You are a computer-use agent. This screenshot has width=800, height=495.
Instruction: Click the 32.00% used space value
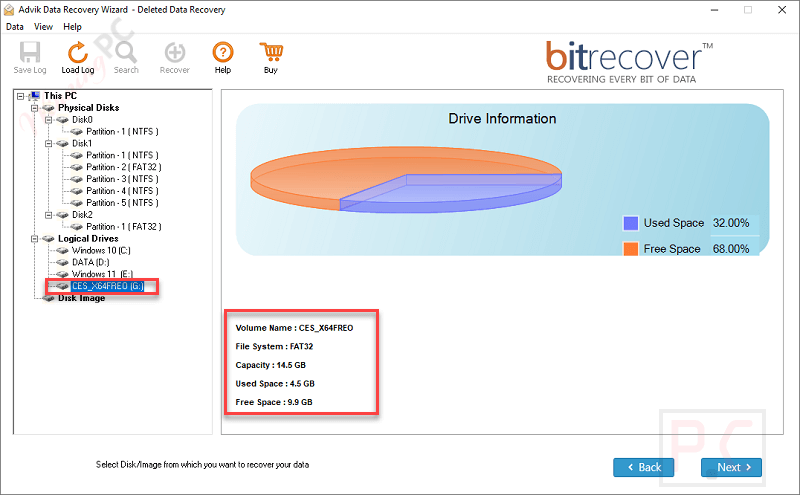(731, 224)
